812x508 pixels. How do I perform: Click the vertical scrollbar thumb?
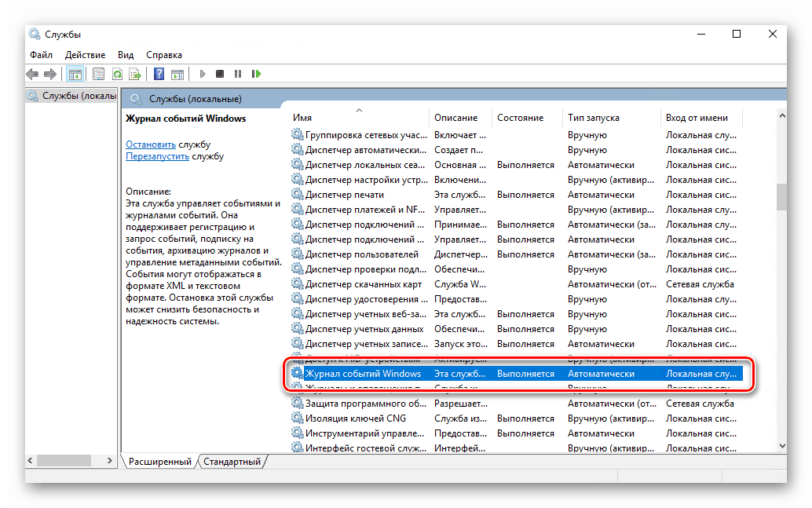pyautogui.click(x=782, y=197)
